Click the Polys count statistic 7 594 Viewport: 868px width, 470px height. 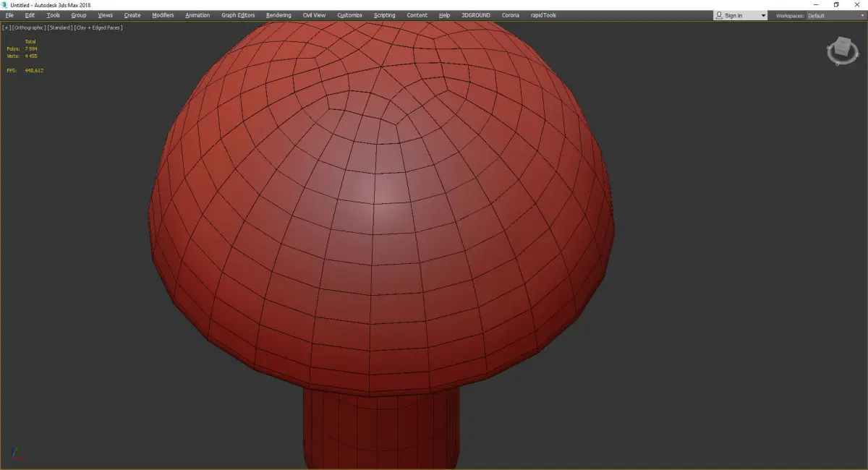tap(31, 48)
